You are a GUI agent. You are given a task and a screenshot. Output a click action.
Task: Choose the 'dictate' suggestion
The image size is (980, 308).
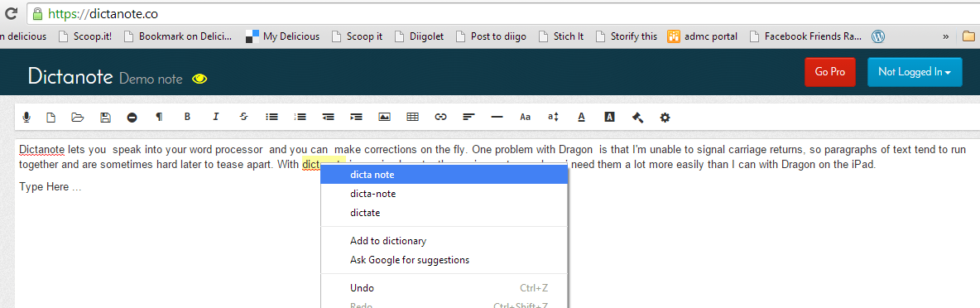[x=444, y=213]
